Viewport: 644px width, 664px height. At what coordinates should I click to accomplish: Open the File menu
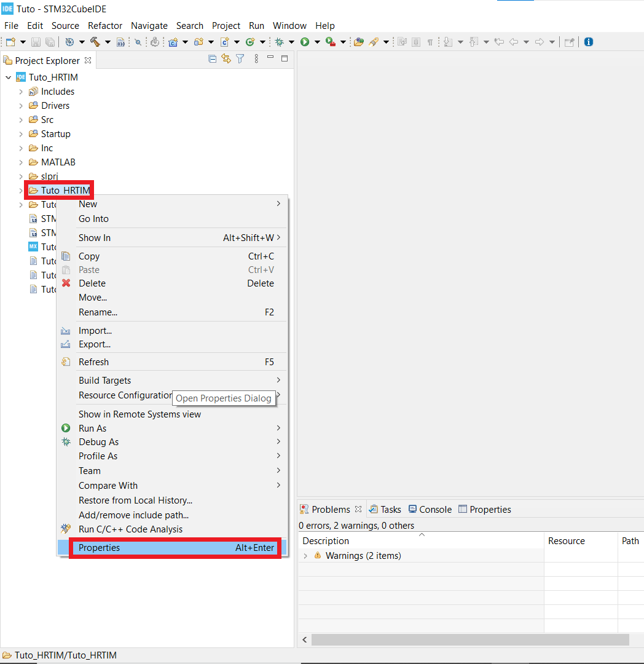[12, 26]
